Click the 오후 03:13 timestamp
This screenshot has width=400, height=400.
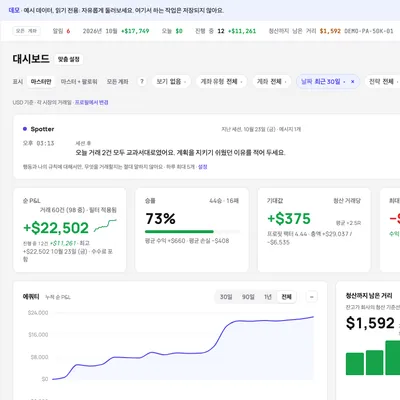(38, 143)
